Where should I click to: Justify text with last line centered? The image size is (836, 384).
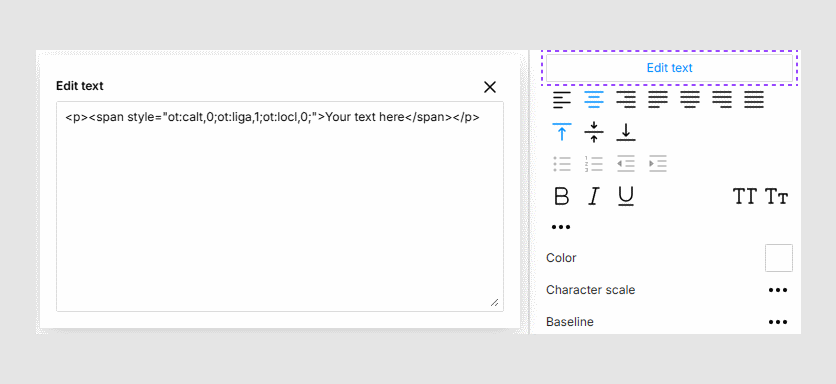coord(690,100)
